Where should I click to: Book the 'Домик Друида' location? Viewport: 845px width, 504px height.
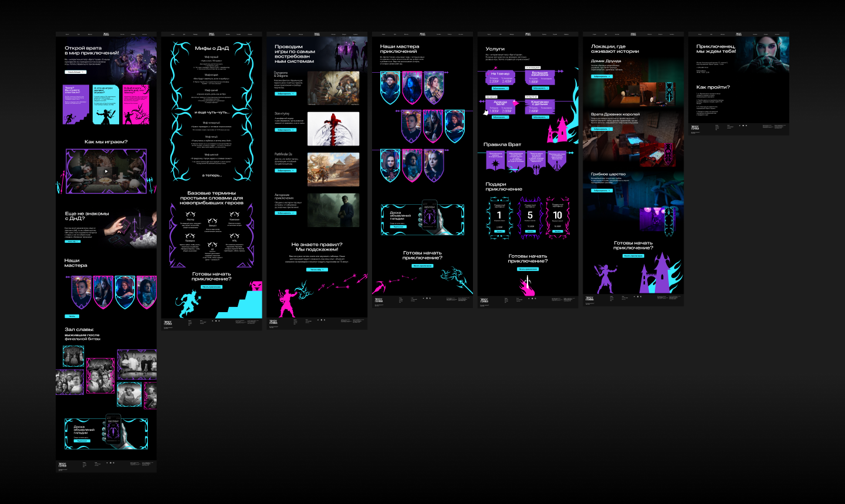tap(601, 76)
